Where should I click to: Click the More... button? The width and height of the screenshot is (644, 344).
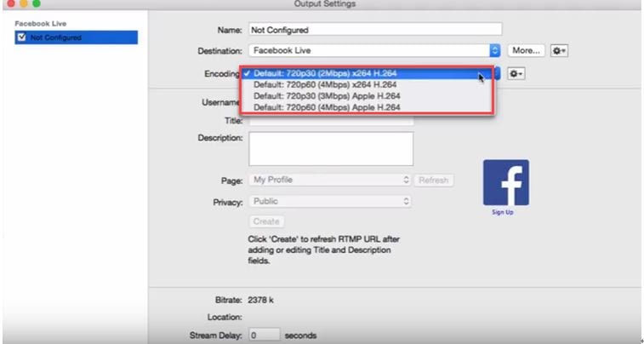click(x=526, y=50)
